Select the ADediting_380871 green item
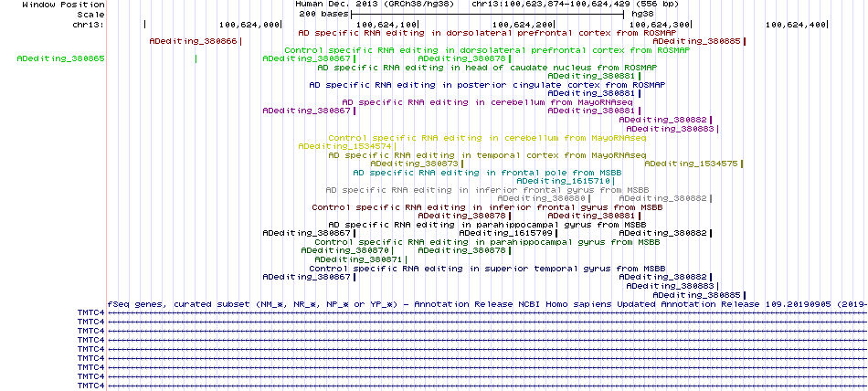The height and width of the screenshot is (391, 868). pos(359,259)
